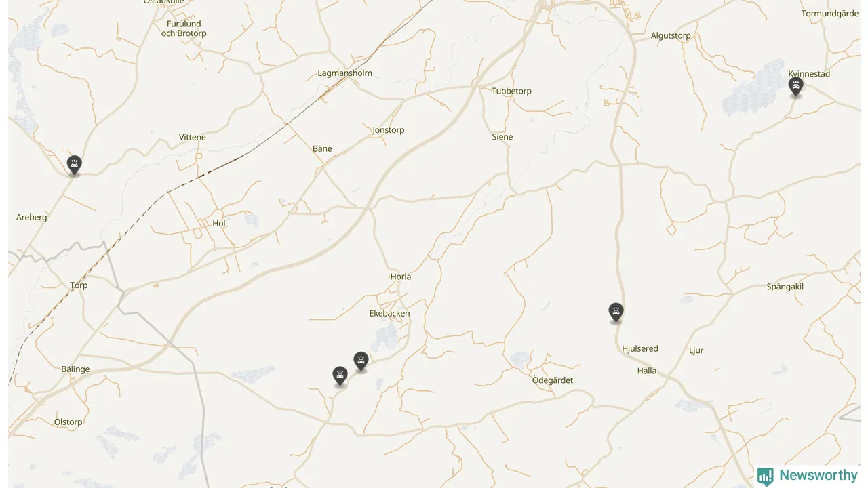This screenshot has height=488, width=868.
Task: Click the Tubbetorp place label
Action: [511, 91]
